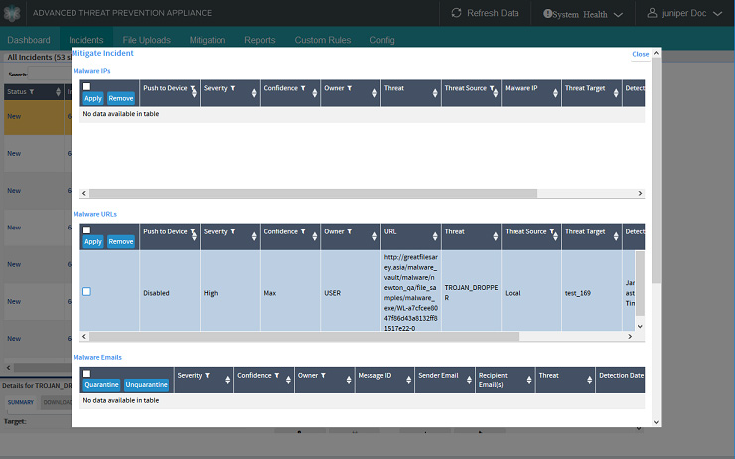735x459 pixels.
Task: Filter Push to Device in Malware URLs table
Action: tap(192, 232)
